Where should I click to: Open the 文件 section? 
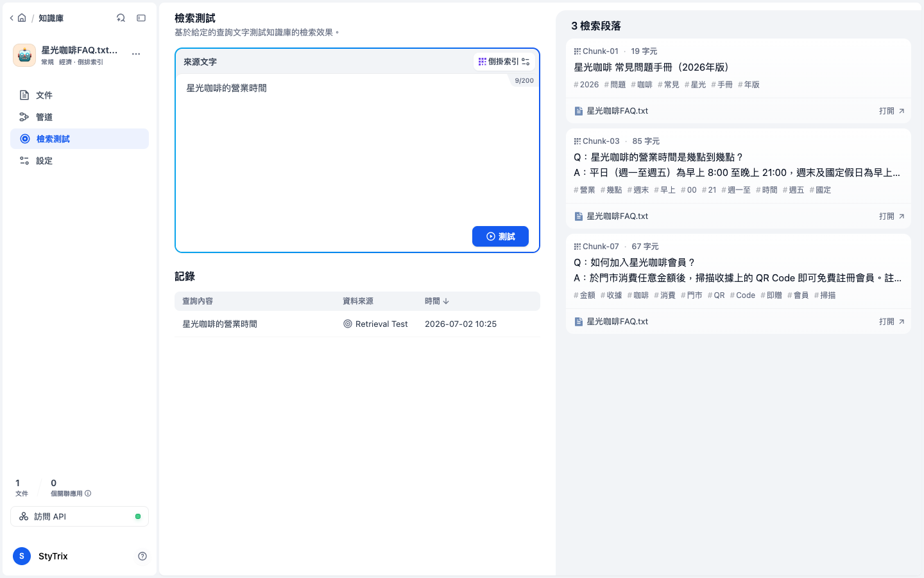pos(80,95)
